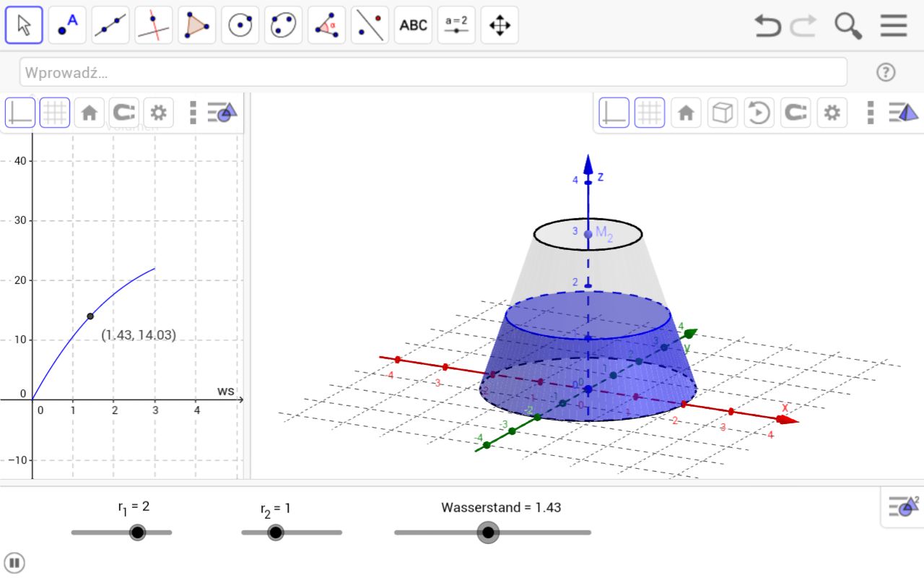The height and width of the screenshot is (578, 924).
Task: Select point M2 on the z-axis
Action: 588,233
